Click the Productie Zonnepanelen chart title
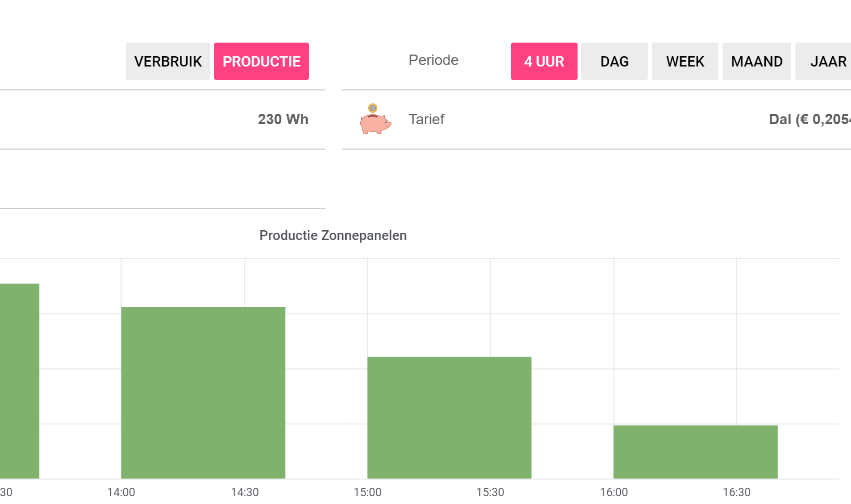The width and height of the screenshot is (851, 504). tap(333, 235)
